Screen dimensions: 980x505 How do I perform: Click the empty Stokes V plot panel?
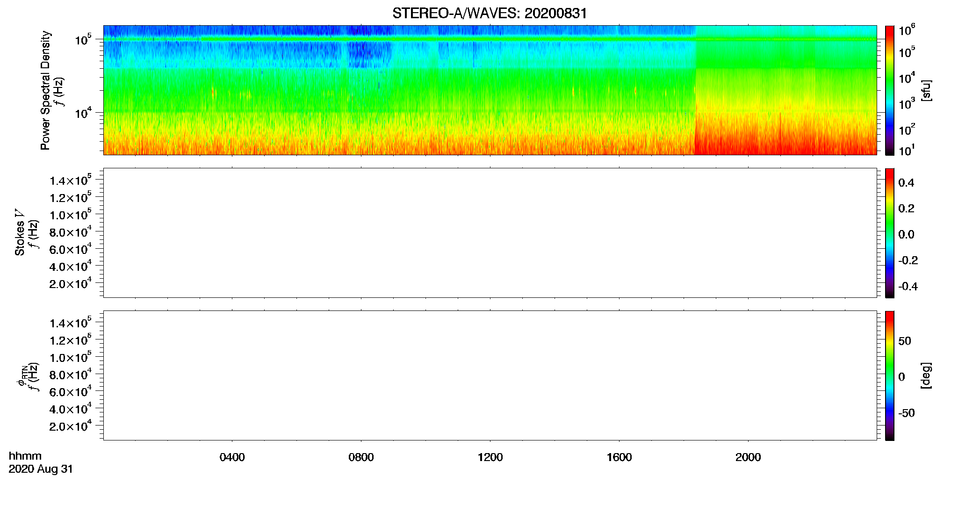(490, 233)
